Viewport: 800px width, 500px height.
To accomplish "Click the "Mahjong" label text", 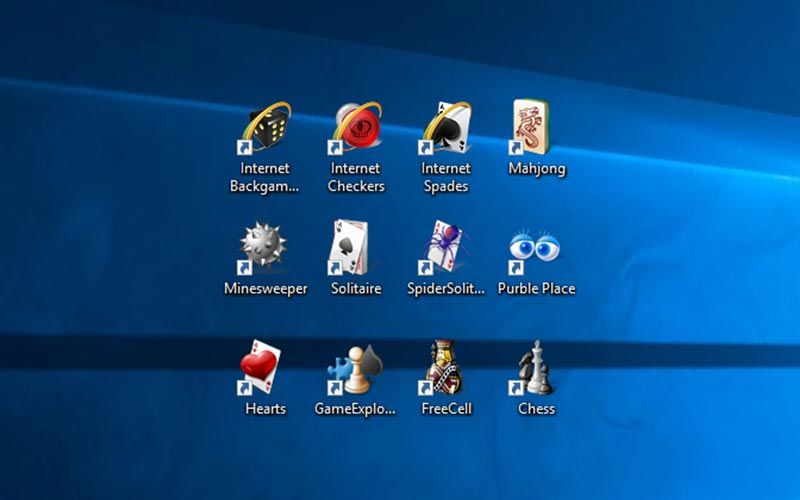I will click(x=537, y=169).
